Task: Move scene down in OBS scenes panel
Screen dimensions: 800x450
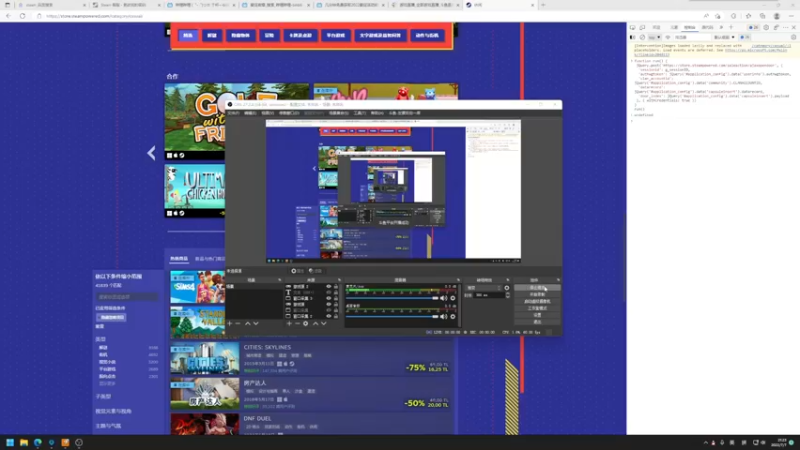Action: click(256, 323)
